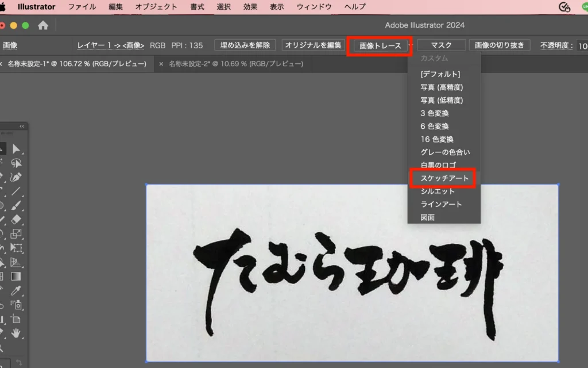Collapse the tools panel with double-arrow
Image resolution: width=588 pixels, height=368 pixels.
point(22,126)
